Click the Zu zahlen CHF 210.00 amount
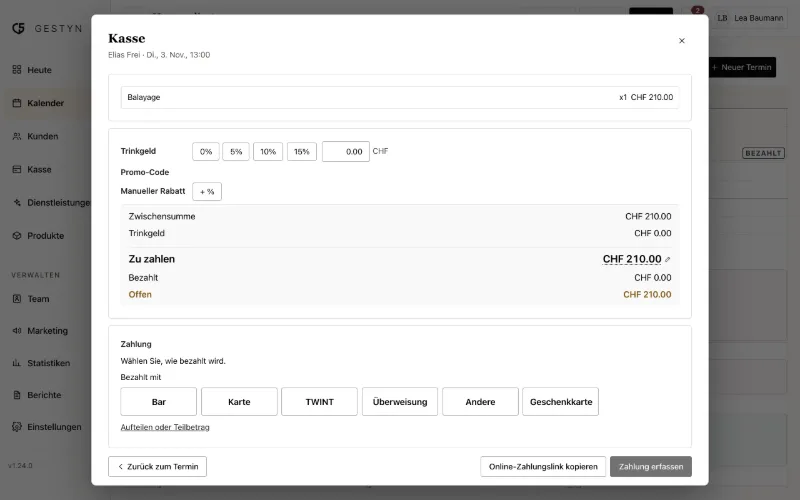The image size is (800, 500). (632, 259)
